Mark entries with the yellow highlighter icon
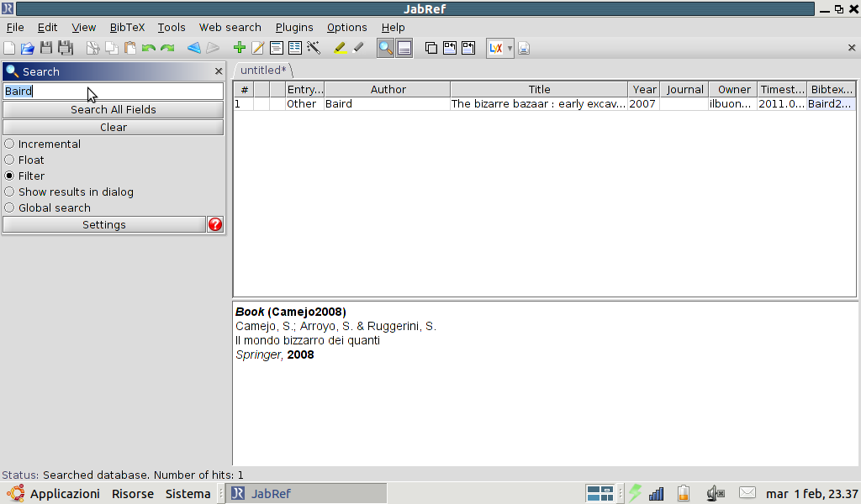 coord(340,48)
